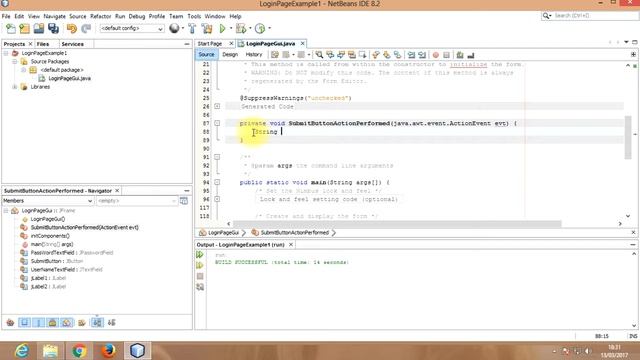Select PasswordTextField member in Navigator
This screenshot has width=640, height=360.
click(x=72, y=253)
